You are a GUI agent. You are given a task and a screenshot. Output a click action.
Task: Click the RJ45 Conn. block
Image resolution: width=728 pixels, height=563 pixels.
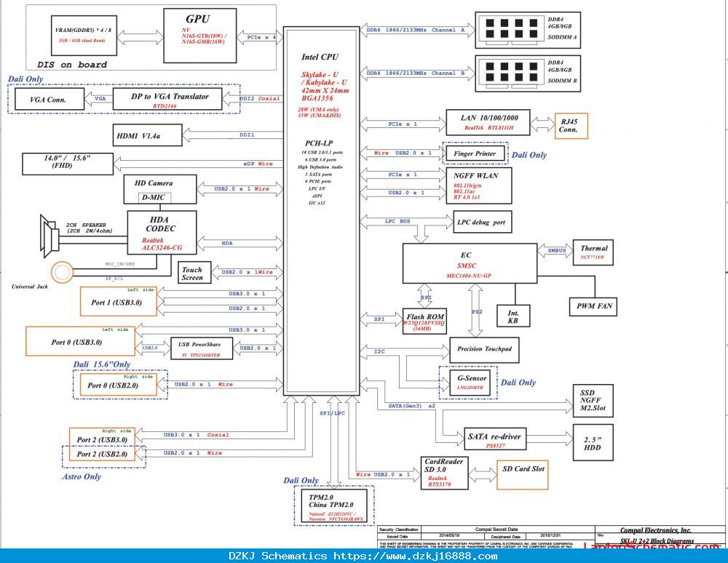click(x=571, y=126)
